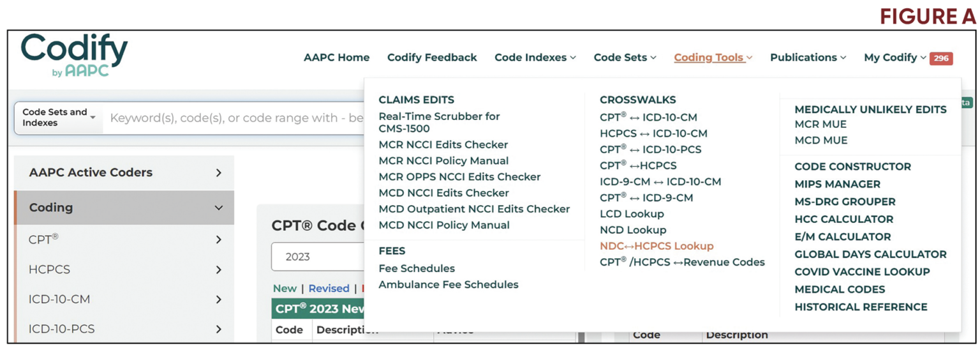Expand the AAPC Active Coders section

(x=124, y=172)
